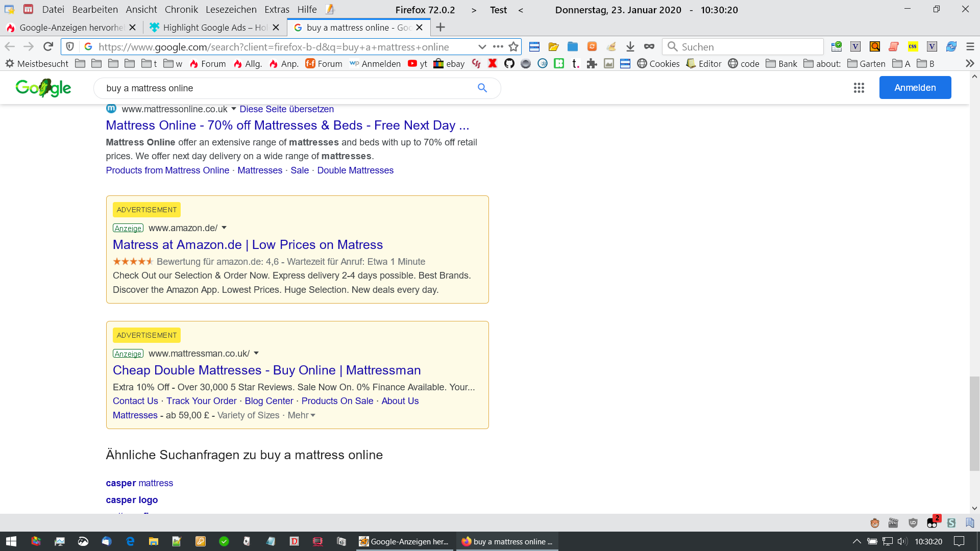
Task: Click the shield tracking protection icon
Action: (x=70, y=46)
